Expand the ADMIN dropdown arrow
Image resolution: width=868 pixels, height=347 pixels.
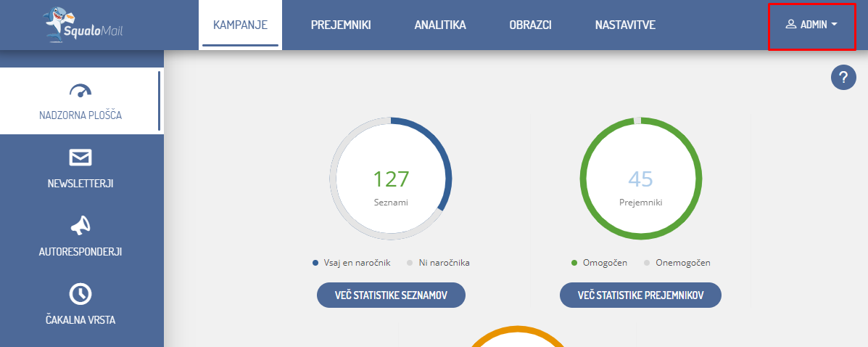pyautogui.click(x=835, y=25)
